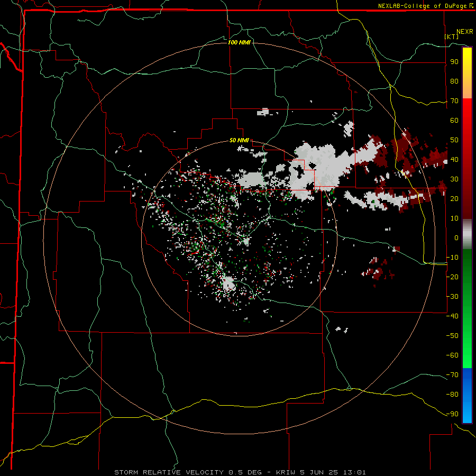
Task: Click the 80 value on the velocity scale
Action: click(454, 81)
